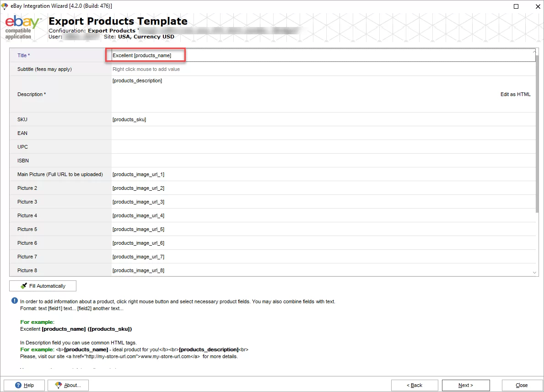Click the empty Subtitle value field
Image resolution: width=544 pixels, height=392 pixels.
click(x=229, y=69)
